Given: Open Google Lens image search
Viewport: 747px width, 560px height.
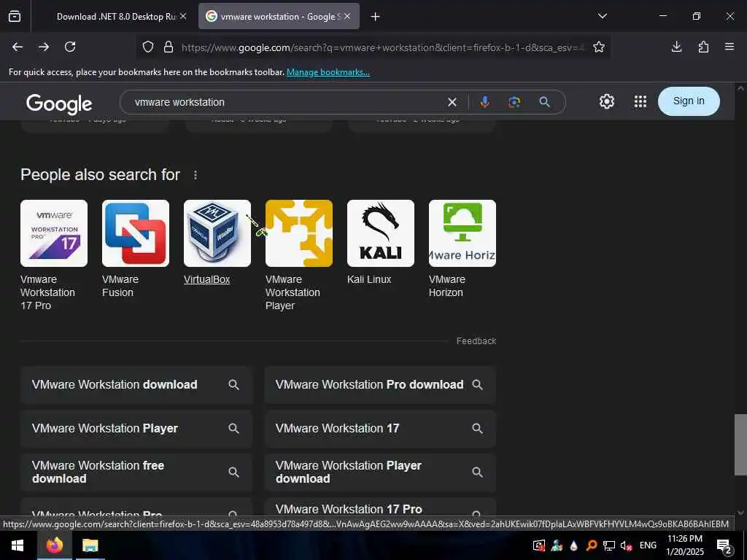Looking at the screenshot, I should [514, 102].
